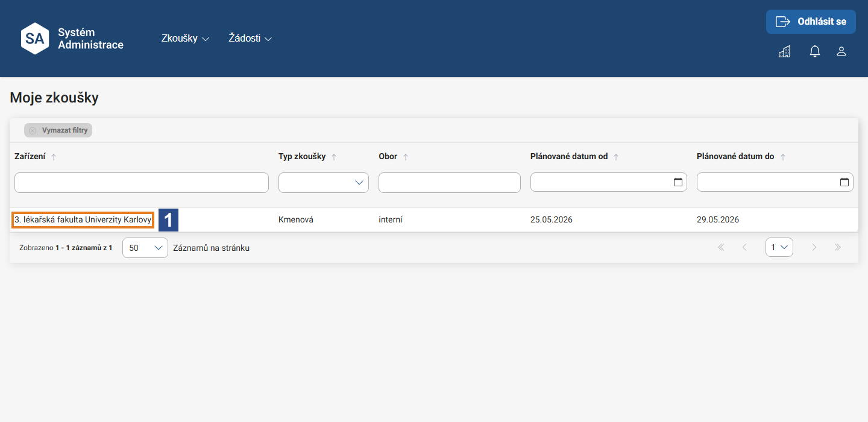Viewport: 868px width, 422px height.
Task: Click the Moje zkoušky heading
Action: [x=54, y=98]
